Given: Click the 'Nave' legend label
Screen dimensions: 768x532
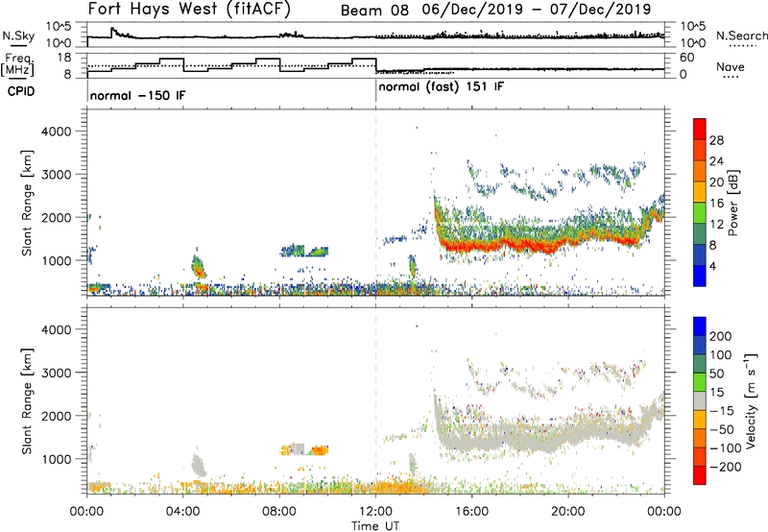Looking at the screenshot, I should click(x=731, y=66).
